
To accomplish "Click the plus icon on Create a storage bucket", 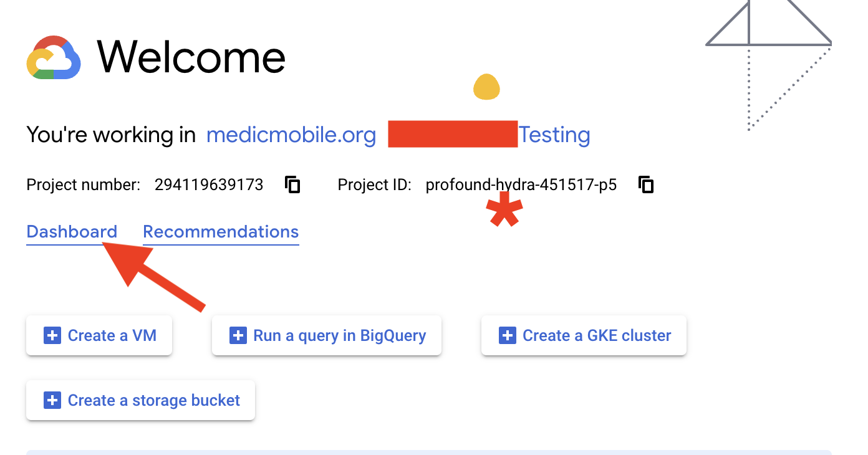I will 52,400.
